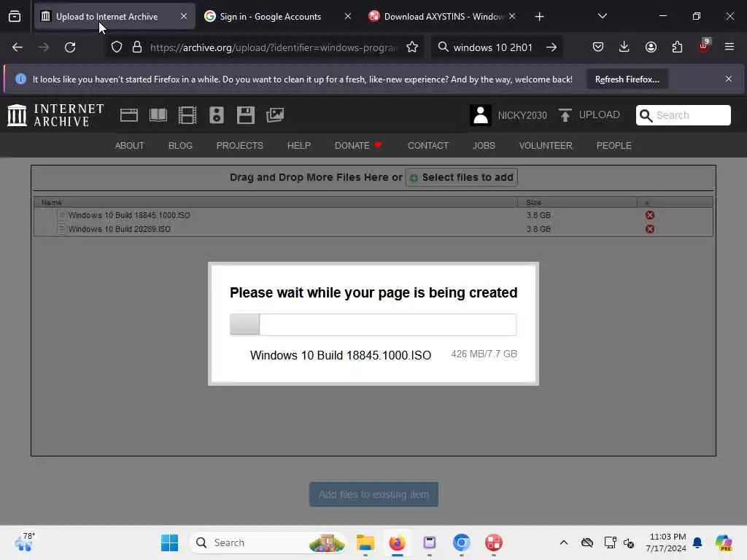
Task: Click Add files to existing item
Action: (373, 495)
